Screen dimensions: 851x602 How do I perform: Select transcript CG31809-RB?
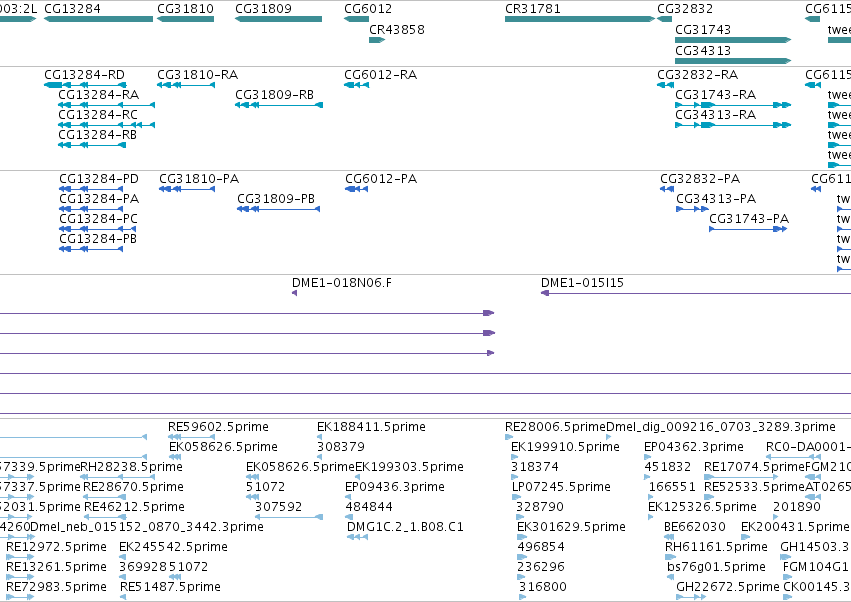point(279,105)
